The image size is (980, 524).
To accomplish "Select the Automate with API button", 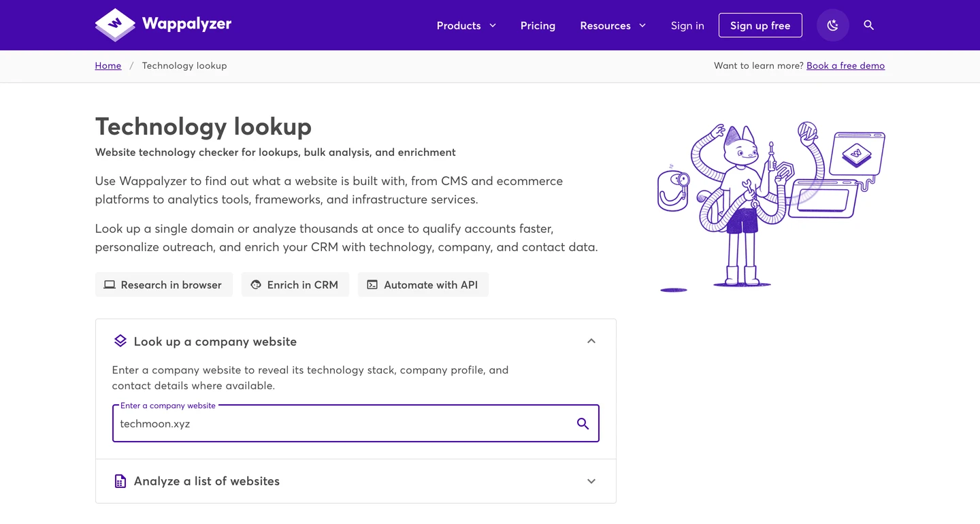I will [x=423, y=284].
